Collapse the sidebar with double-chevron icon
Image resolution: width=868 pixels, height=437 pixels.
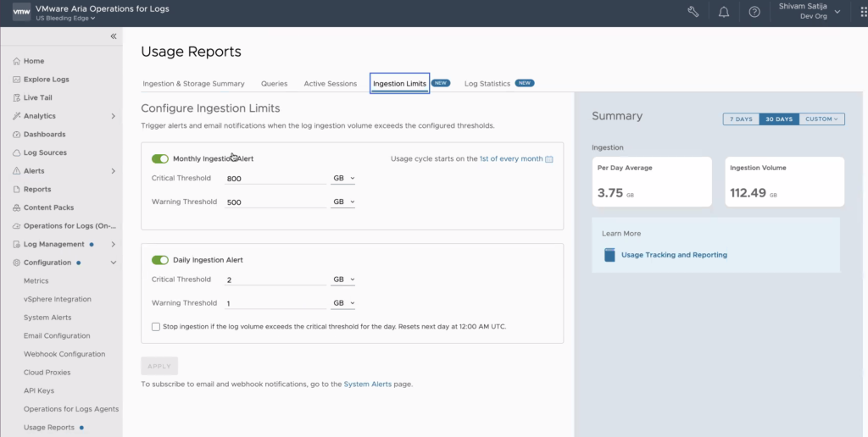point(114,36)
